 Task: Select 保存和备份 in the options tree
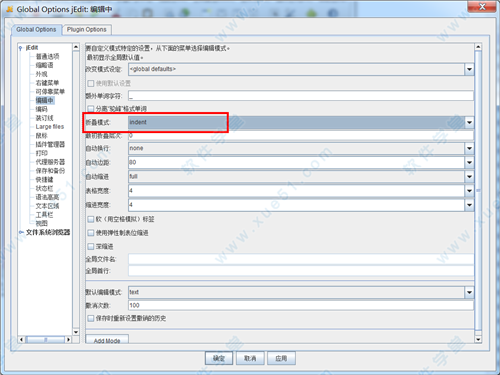click(50, 171)
